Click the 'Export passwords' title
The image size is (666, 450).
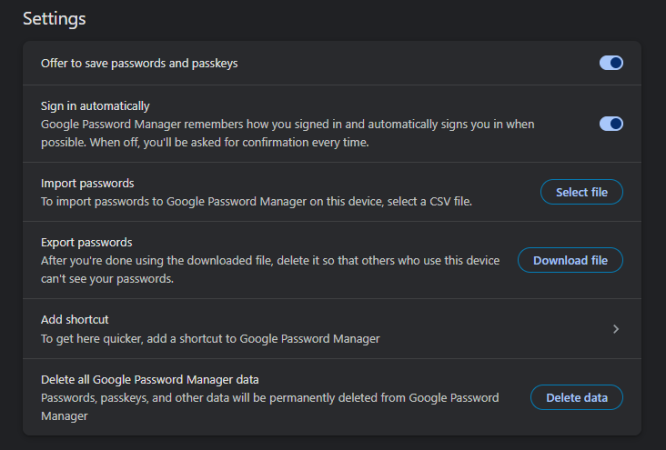tap(86, 242)
